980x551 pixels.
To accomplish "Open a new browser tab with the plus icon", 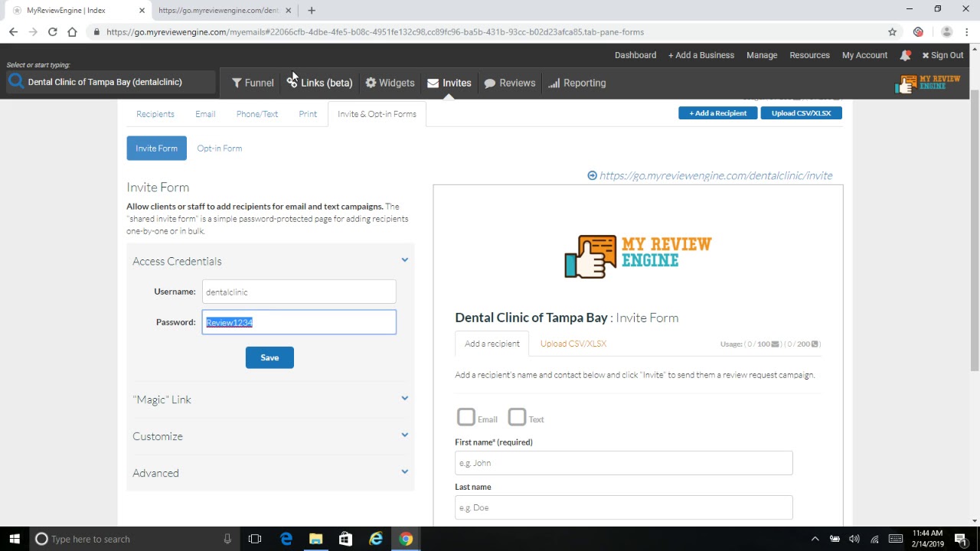I will [311, 11].
